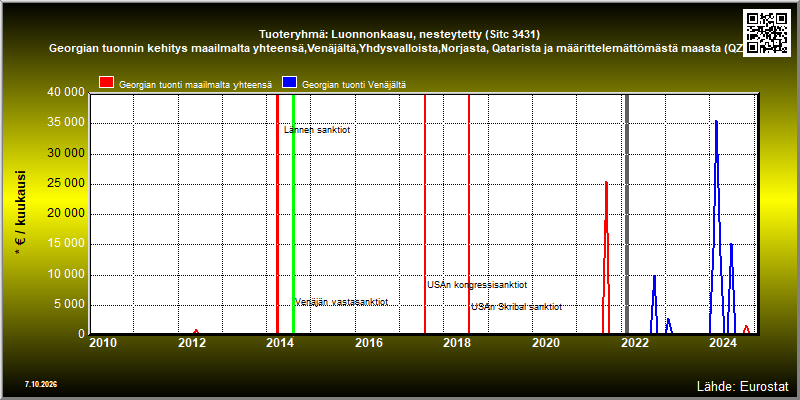Click the QR code image

pos(767,33)
